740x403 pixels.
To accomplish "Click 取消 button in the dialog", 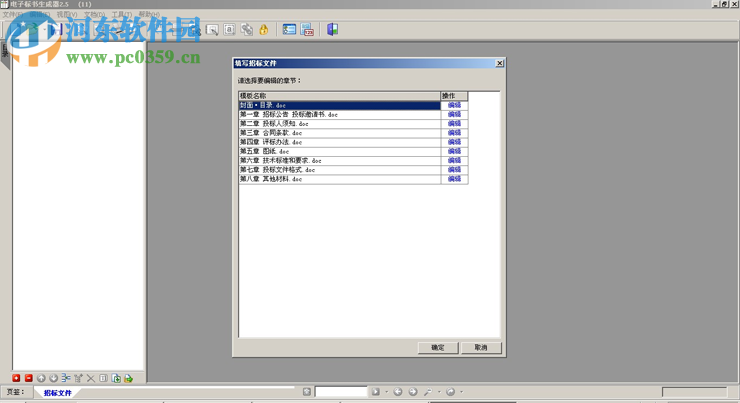I will pyautogui.click(x=481, y=347).
